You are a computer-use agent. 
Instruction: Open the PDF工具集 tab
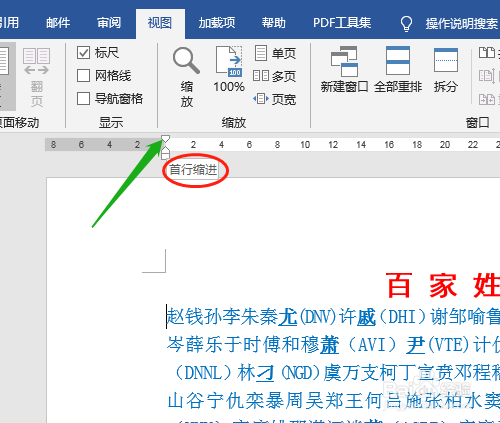(342, 23)
